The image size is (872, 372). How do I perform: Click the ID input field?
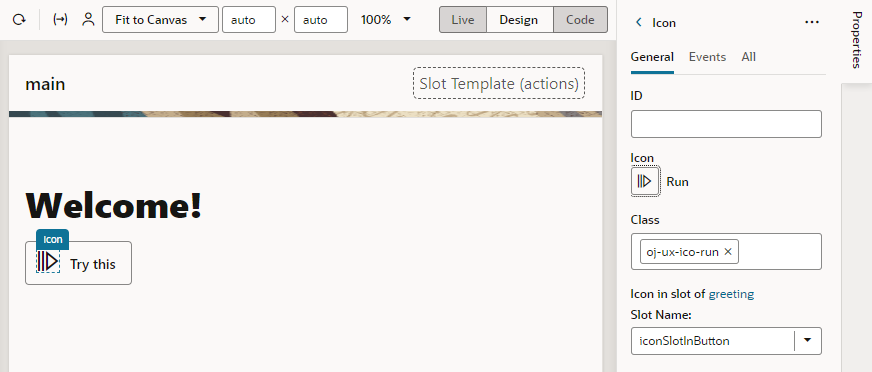tap(726, 124)
